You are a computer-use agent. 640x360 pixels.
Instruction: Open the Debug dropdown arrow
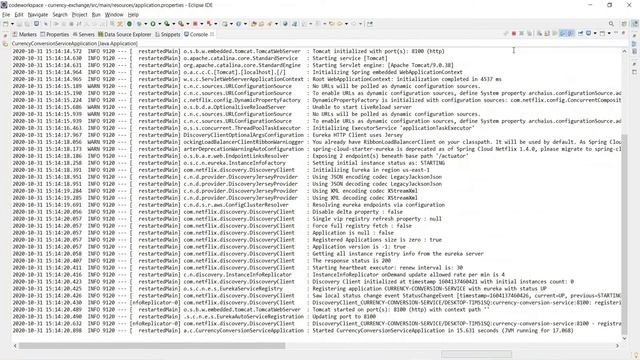(x=146, y=24)
